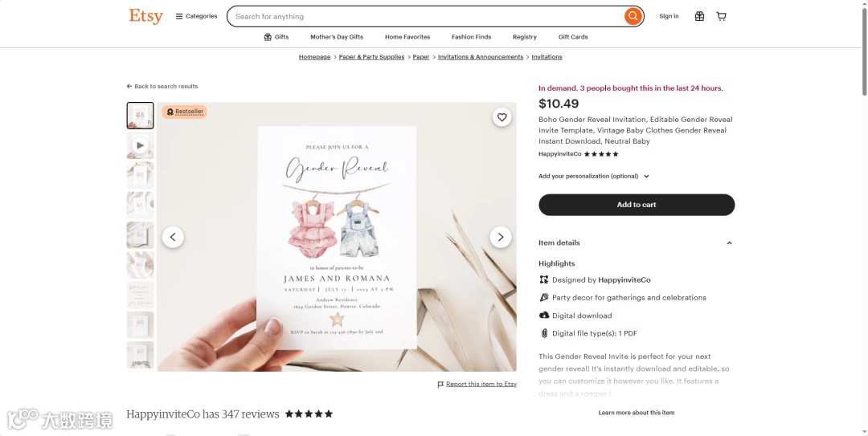Open the Categories hamburger menu

197,16
